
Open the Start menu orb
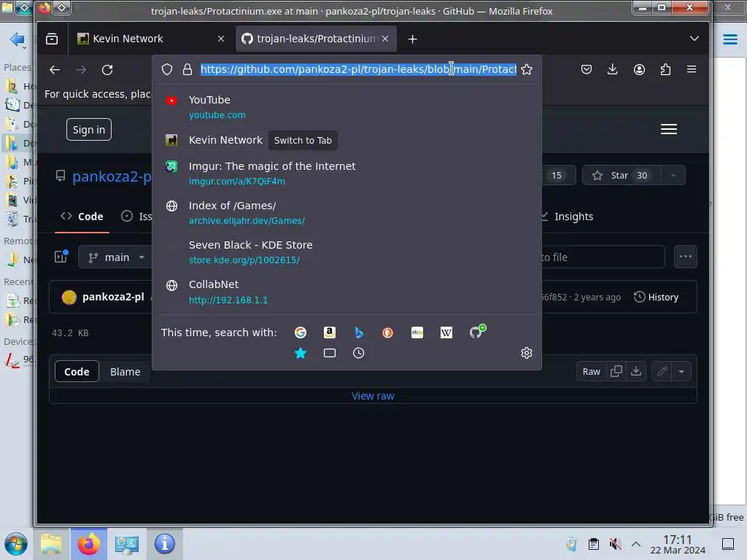pyautogui.click(x=16, y=544)
